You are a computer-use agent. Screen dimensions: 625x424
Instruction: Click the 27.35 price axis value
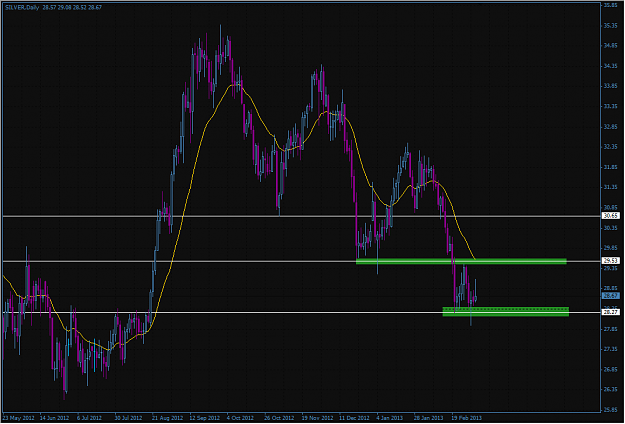[611, 349]
